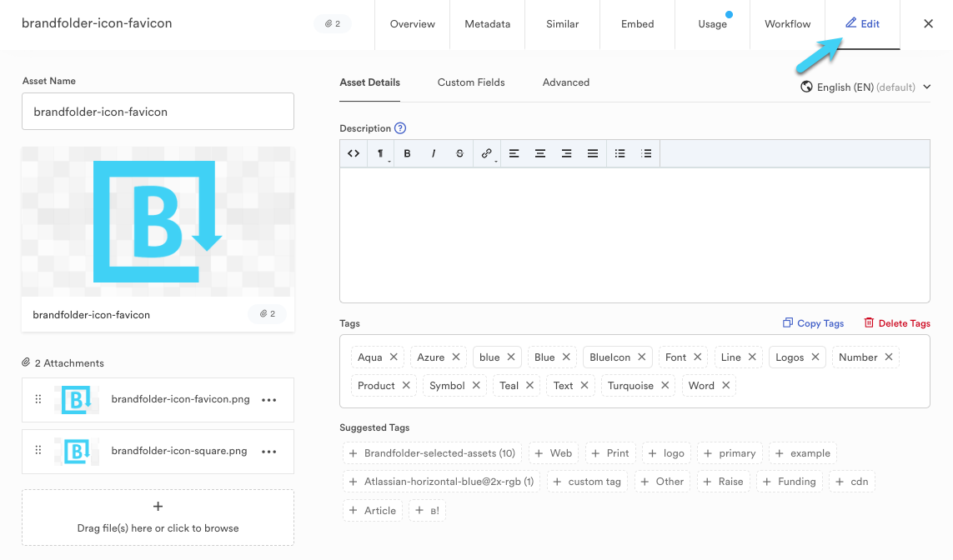The image size is (953, 560).
Task: Click the Brandfolder logo preview thumbnail
Action: point(158,222)
